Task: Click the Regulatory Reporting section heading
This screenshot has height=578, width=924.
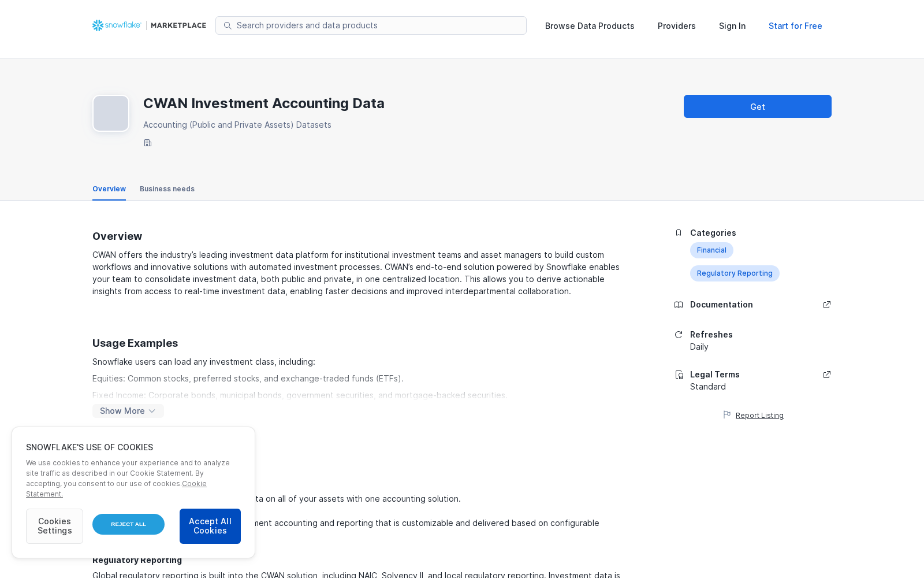Action: pos(137,560)
